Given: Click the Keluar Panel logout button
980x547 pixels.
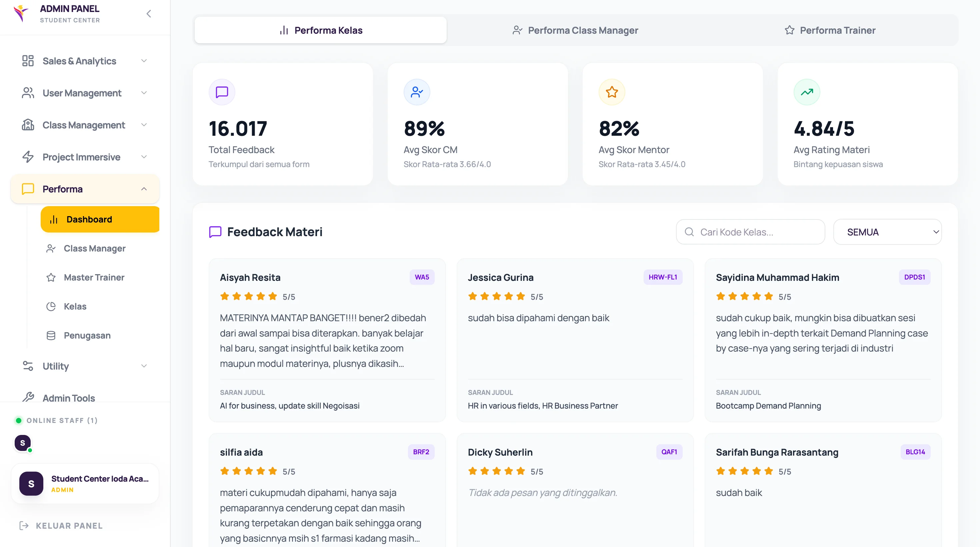Looking at the screenshot, I should [x=61, y=526].
